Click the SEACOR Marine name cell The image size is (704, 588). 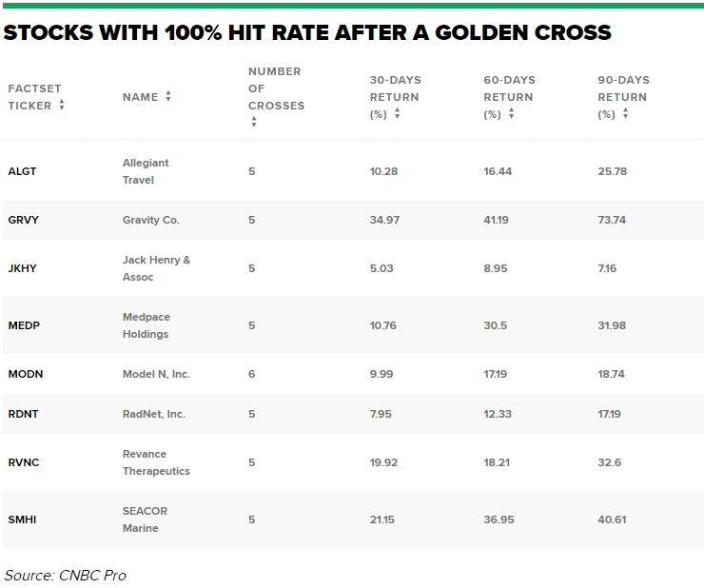[145, 519]
